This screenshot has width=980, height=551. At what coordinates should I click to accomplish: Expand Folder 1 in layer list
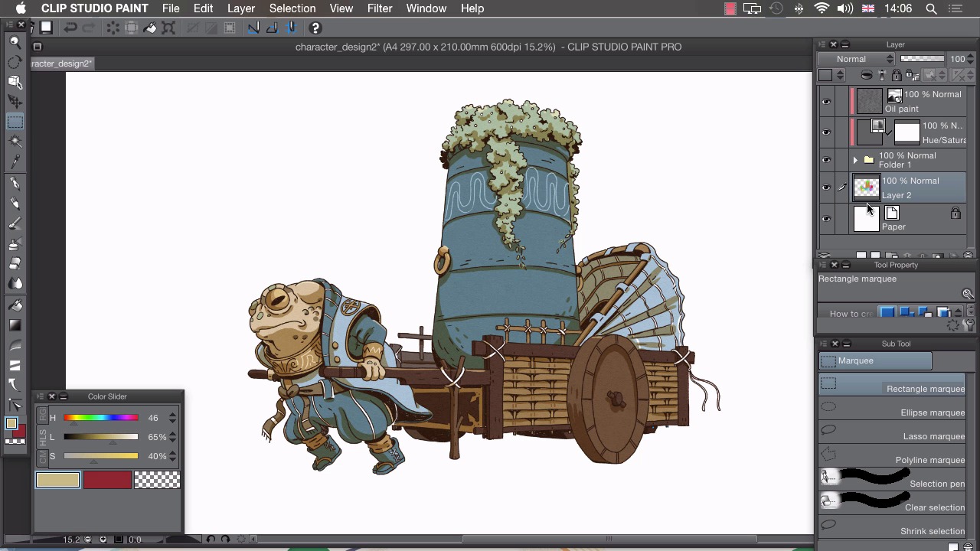855,160
